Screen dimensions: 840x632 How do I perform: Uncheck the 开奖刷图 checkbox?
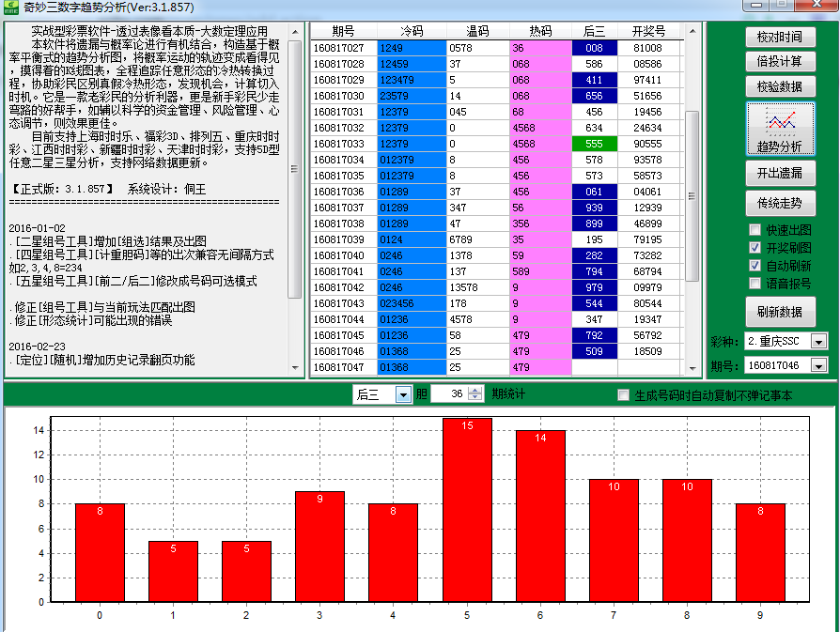tap(754, 247)
